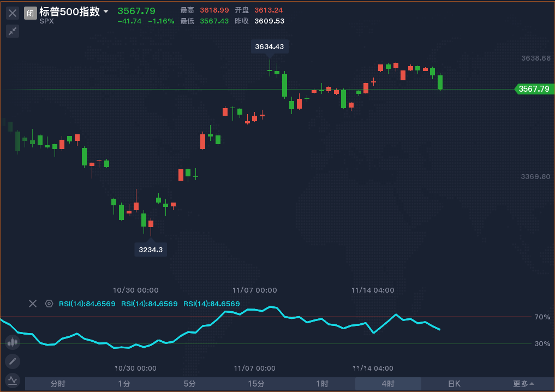
Task: Switch to the 15分 timeframe tab
Action: coord(256,384)
